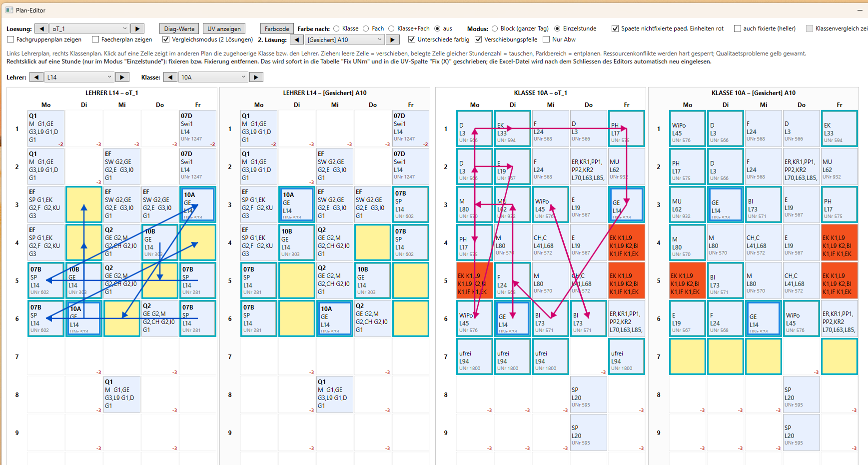Go to previous Klasse with left arrow
The width and height of the screenshot is (868, 465).
(x=170, y=77)
